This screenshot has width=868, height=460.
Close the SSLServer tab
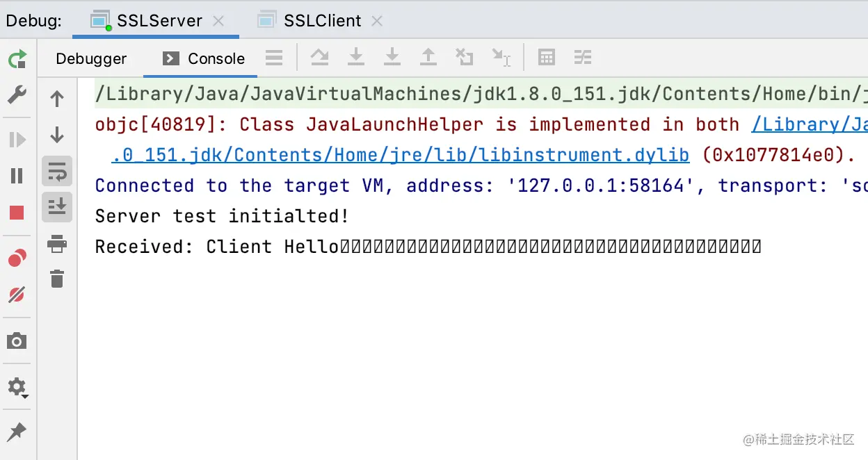(218, 21)
